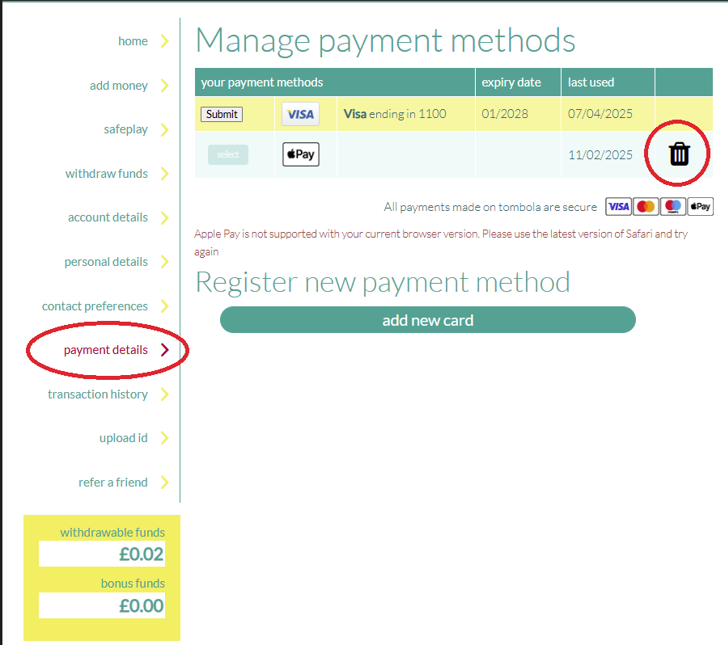This screenshot has height=645, width=728.
Task: Click the chevron next to upload id
Action: (x=164, y=438)
